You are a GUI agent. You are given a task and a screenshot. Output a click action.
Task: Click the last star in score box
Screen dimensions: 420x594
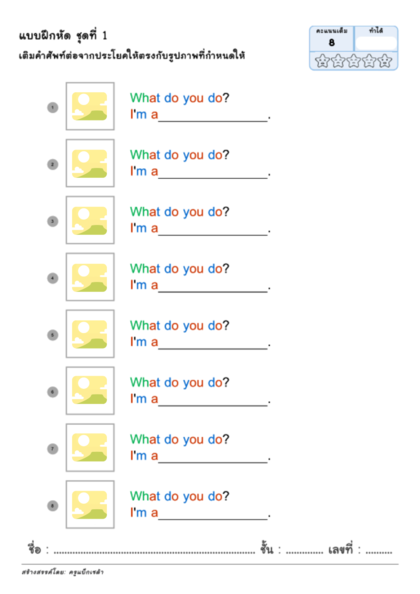pyautogui.click(x=385, y=61)
